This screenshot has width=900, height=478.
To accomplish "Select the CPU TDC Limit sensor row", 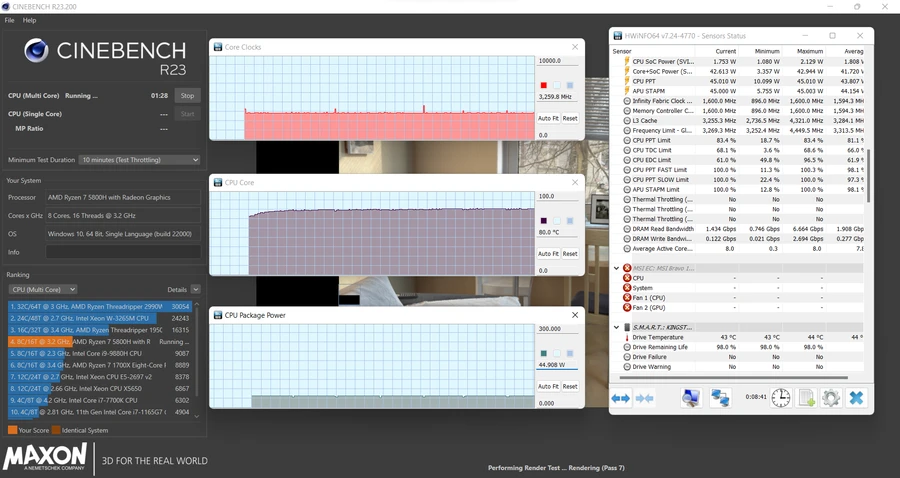I will (x=738, y=150).
